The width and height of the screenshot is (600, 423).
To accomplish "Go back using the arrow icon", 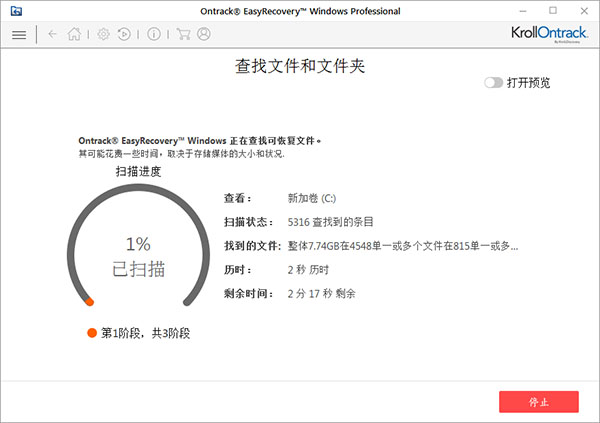I will tap(52, 34).
